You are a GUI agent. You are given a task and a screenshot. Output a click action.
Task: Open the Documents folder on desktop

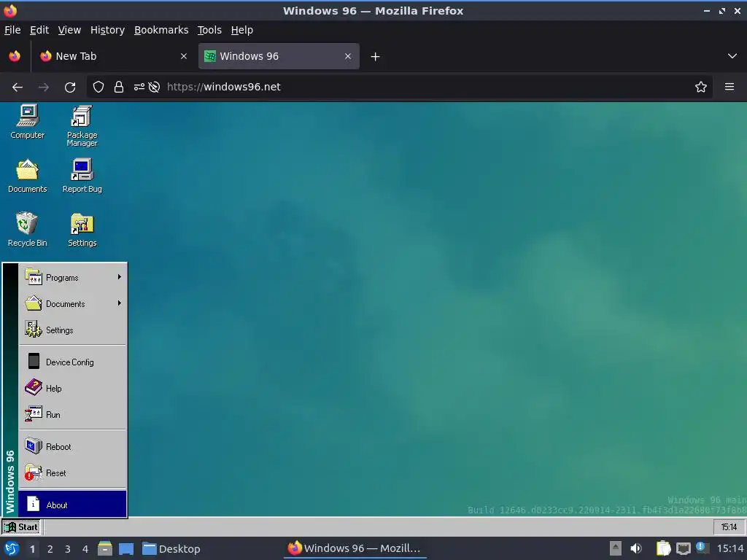[28, 176]
